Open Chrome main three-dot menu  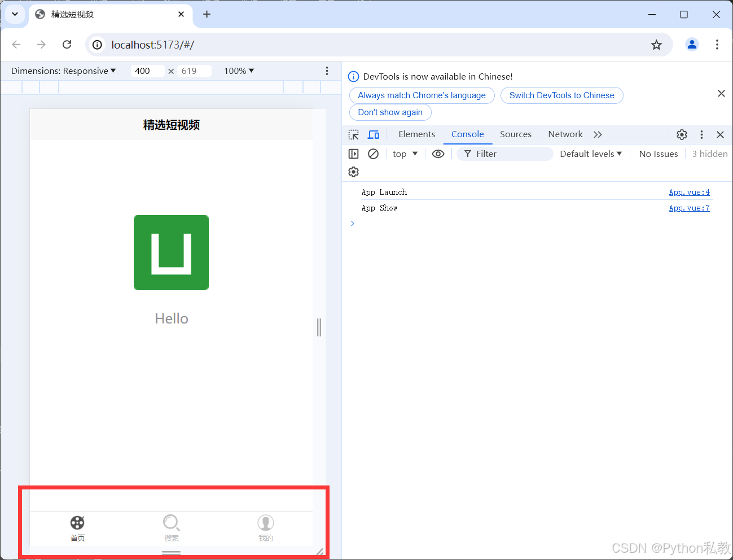(x=717, y=45)
